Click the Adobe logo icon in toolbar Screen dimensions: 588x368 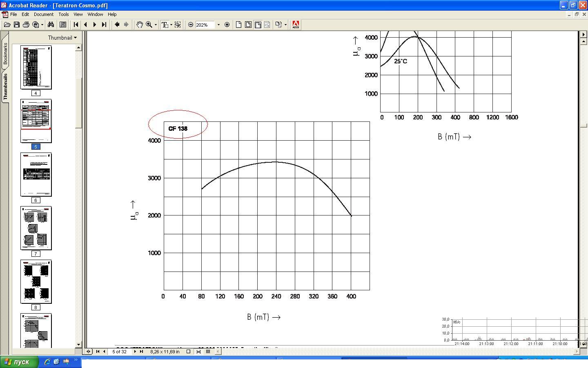coord(296,25)
